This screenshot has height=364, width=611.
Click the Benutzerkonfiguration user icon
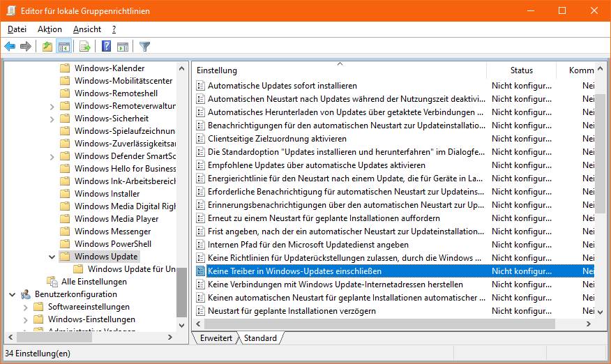[x=26, y=294]
